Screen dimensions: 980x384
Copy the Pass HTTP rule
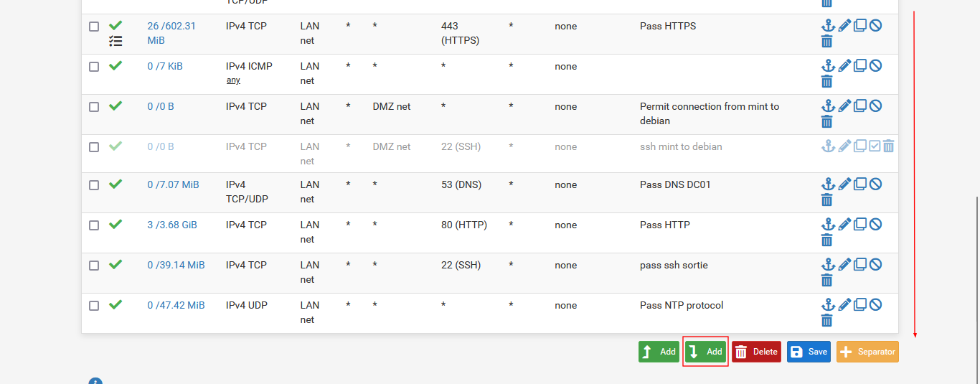(859, 225)
